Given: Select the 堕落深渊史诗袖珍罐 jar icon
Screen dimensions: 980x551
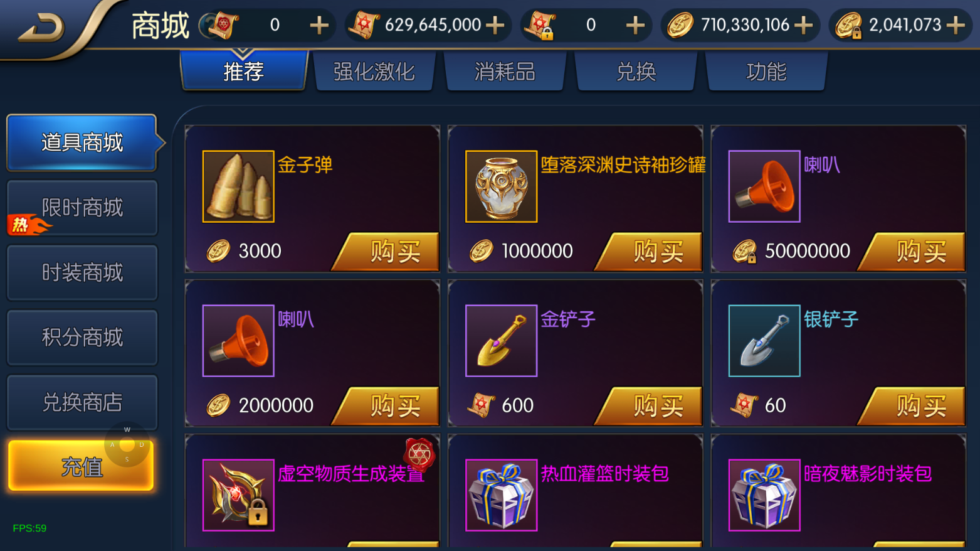Looking at the screenshot, I should pyautogui.click(x=501, y=186).
